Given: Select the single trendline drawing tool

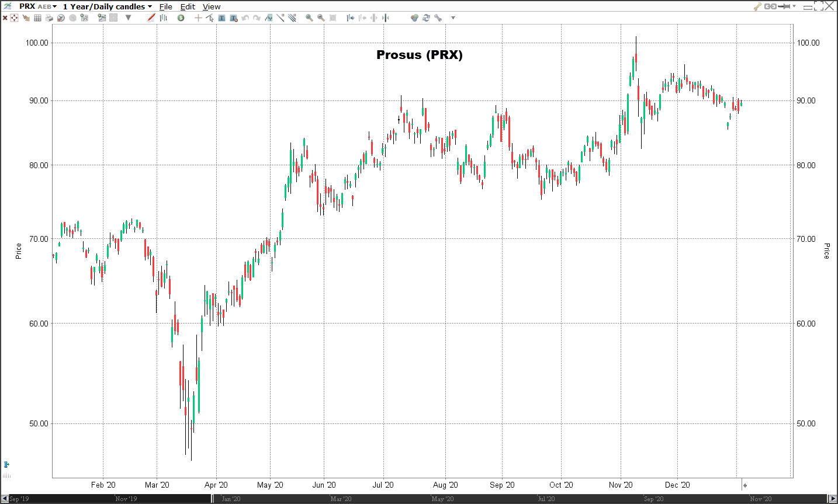Looking at the screenshot, I should (x=281, y=18).
